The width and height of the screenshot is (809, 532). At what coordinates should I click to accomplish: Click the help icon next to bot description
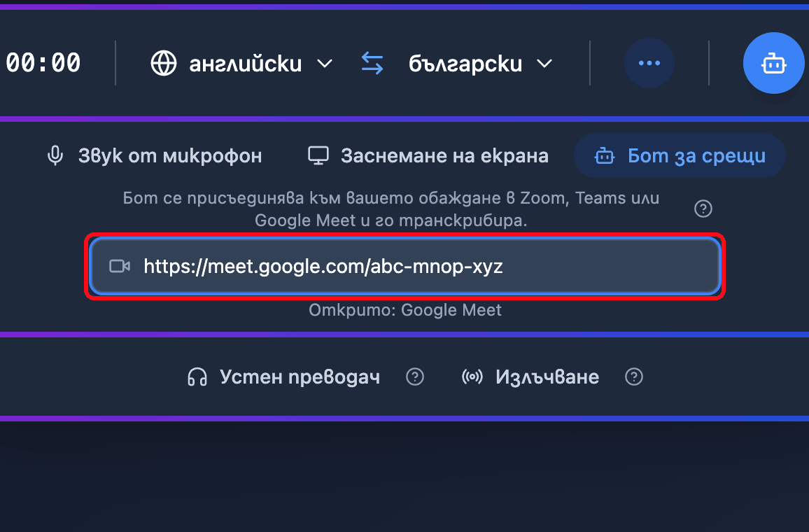click(703, 209)
